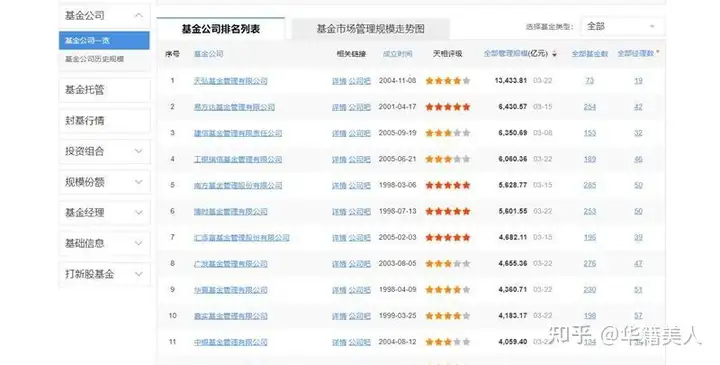
Task: Open manager count 57 for 嘉实基金
Action: [638, 316]
